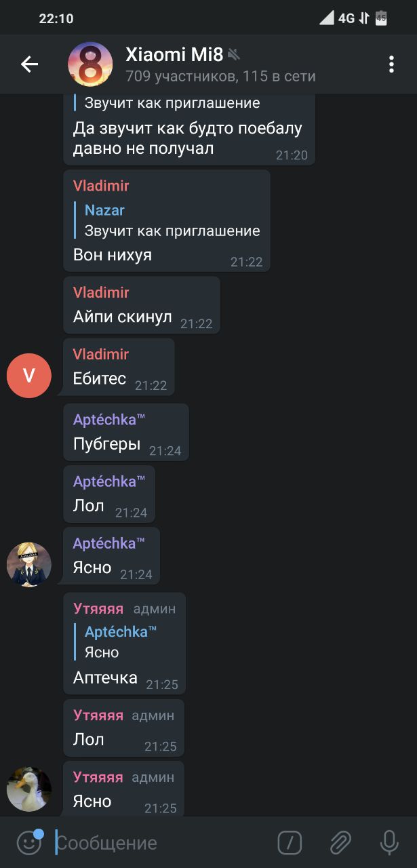Tap the battery indicator in the status bar

(x=381, y=18)
